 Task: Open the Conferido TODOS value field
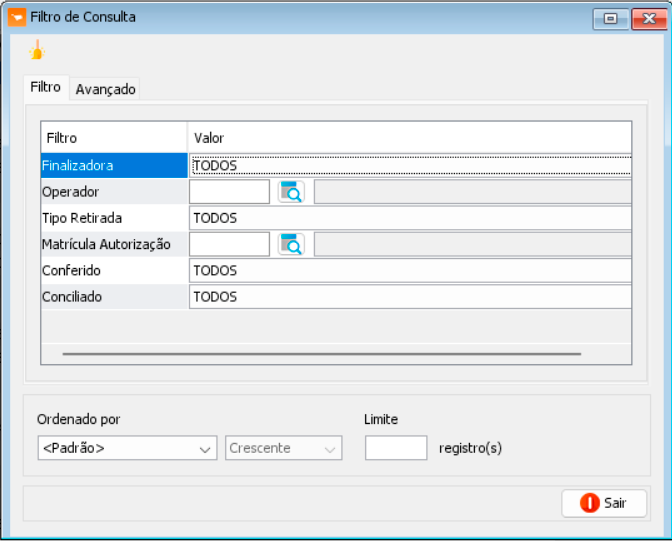click(411, 270)
